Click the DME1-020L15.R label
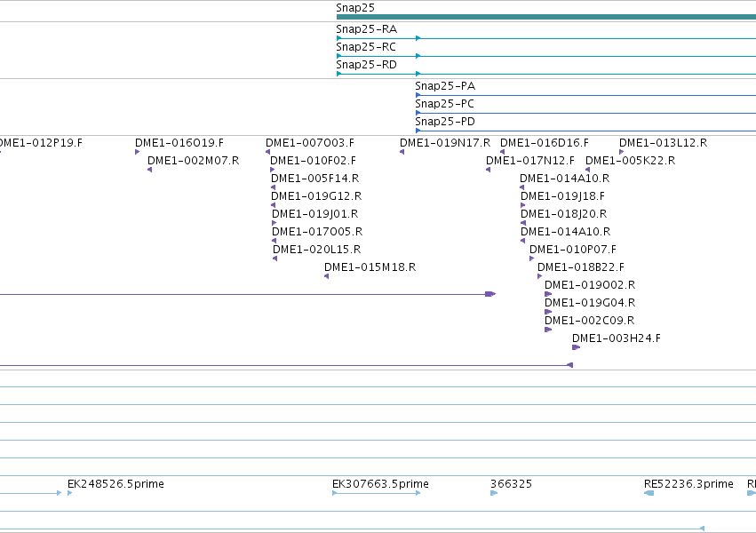 317,251
